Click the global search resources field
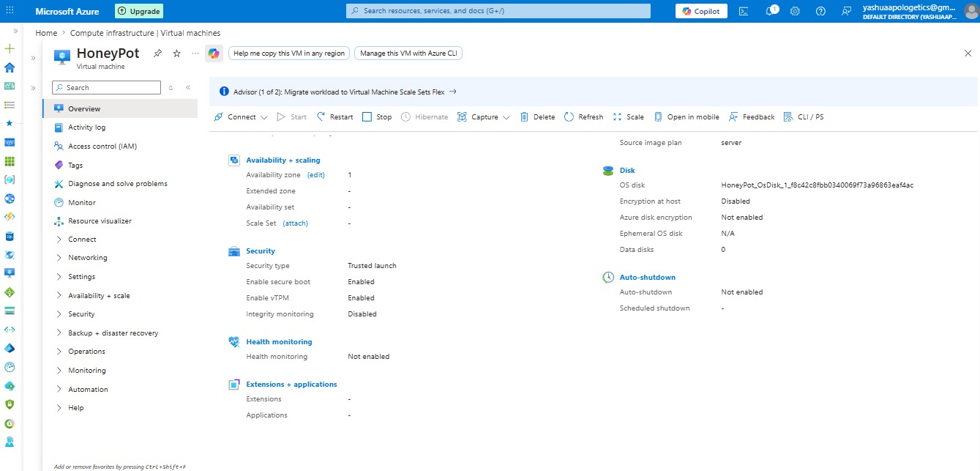980x471 pixels. pos(498,11)
